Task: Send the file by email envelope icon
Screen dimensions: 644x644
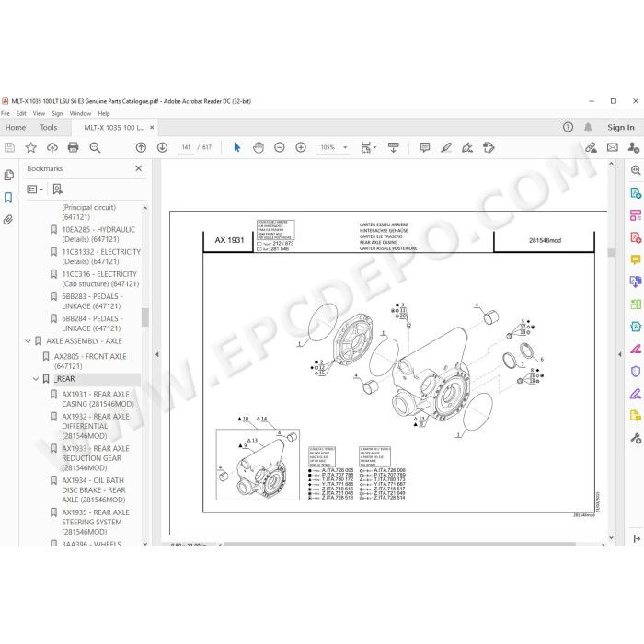Action: pyautogui.click(x=613, y=147)
